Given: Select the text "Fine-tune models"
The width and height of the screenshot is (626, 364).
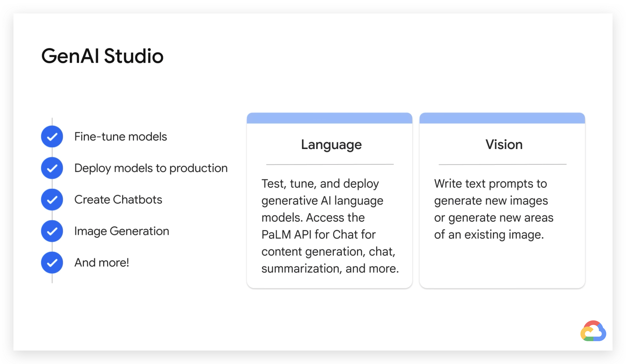Looking at the screenshot, I should [x=120, y=137].
